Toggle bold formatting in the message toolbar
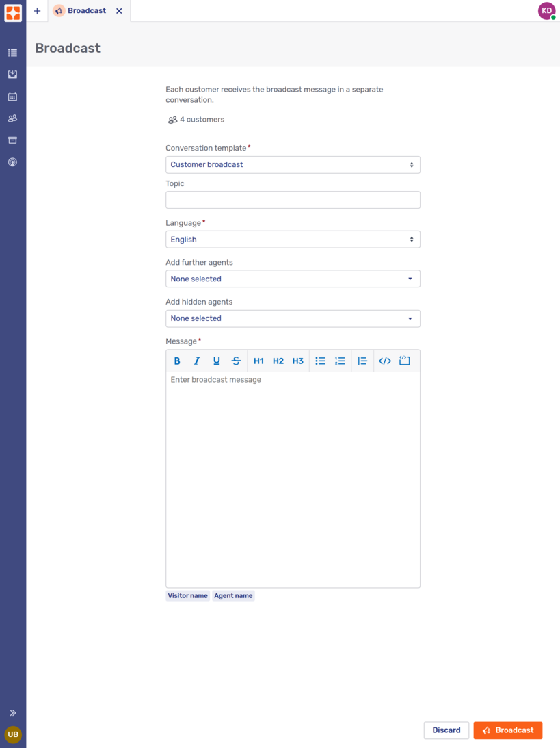 click(x=176, y=361)
